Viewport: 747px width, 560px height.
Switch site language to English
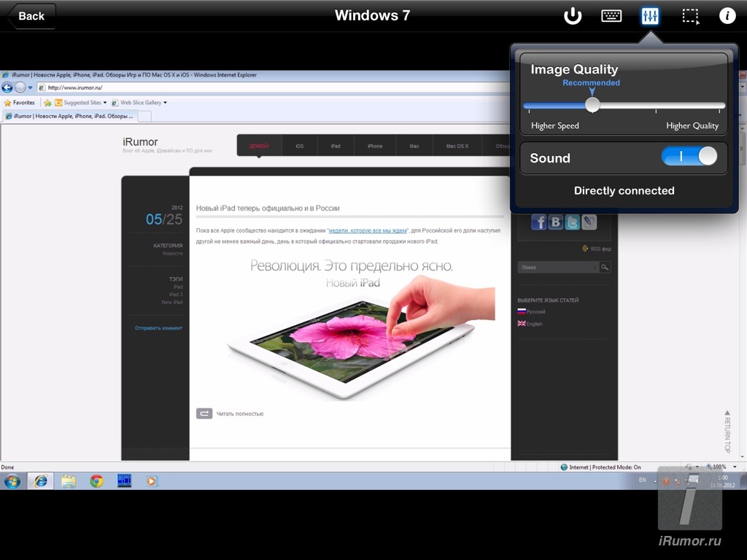click(530, 324)
